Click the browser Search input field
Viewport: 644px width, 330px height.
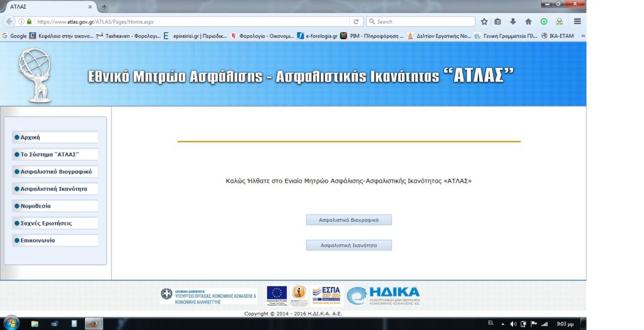pyautogui.click(x=420, y=21)
